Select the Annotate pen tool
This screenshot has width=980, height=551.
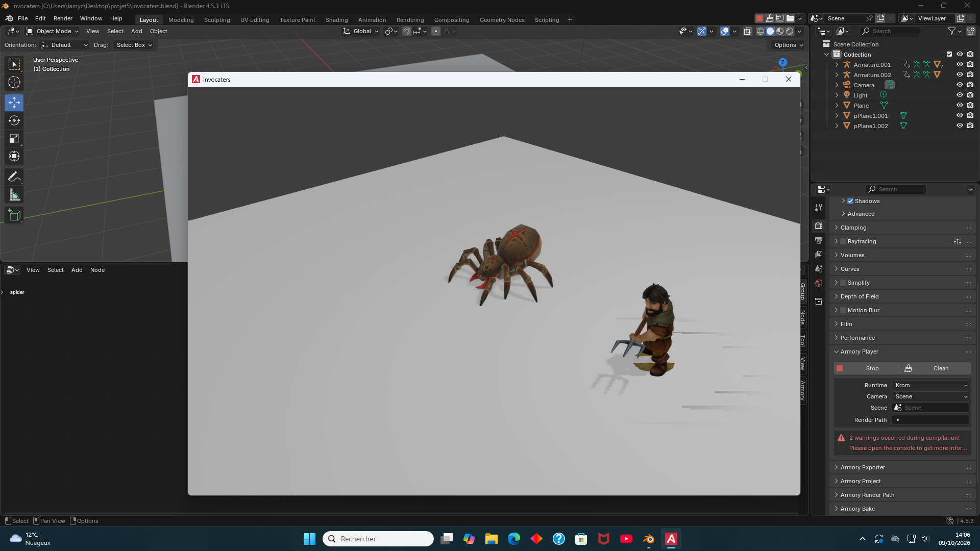[14, 177]
